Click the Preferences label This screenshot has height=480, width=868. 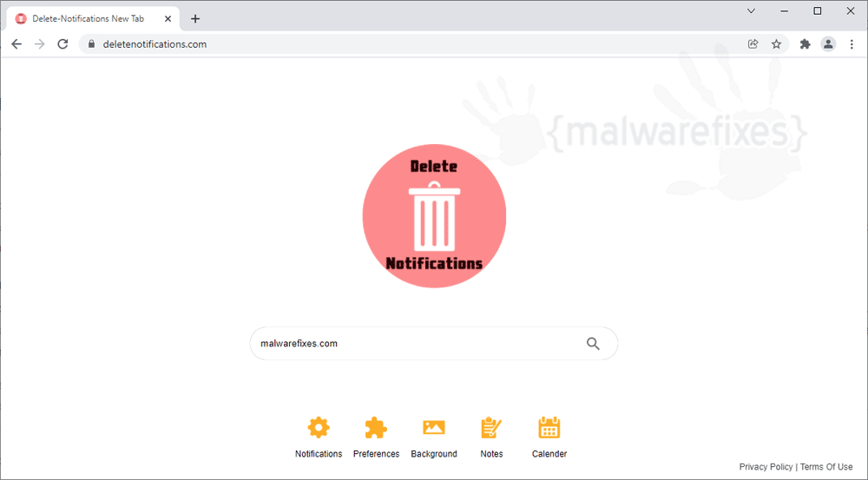(x=376, y=454)
